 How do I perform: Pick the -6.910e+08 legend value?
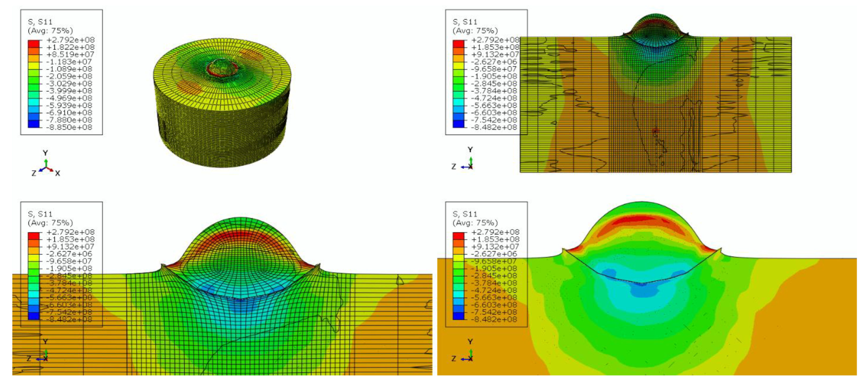pyautogui.click(x=69, y=113)
